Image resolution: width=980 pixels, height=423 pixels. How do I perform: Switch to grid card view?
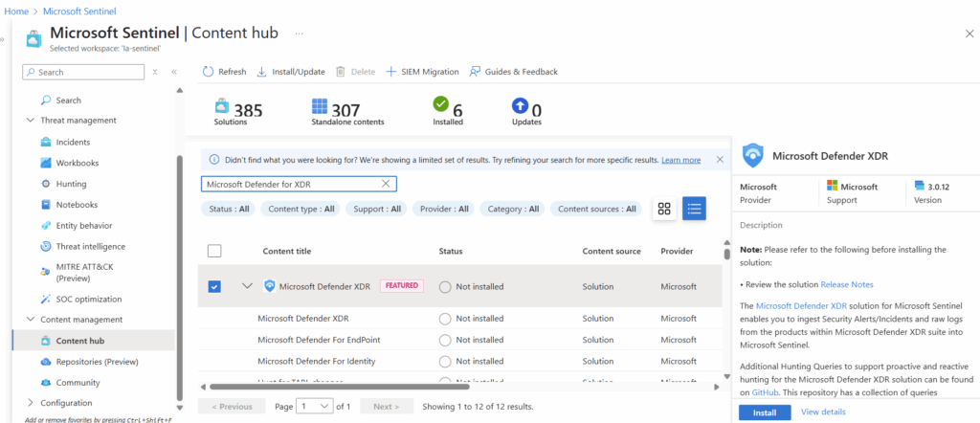pos(664,209)
